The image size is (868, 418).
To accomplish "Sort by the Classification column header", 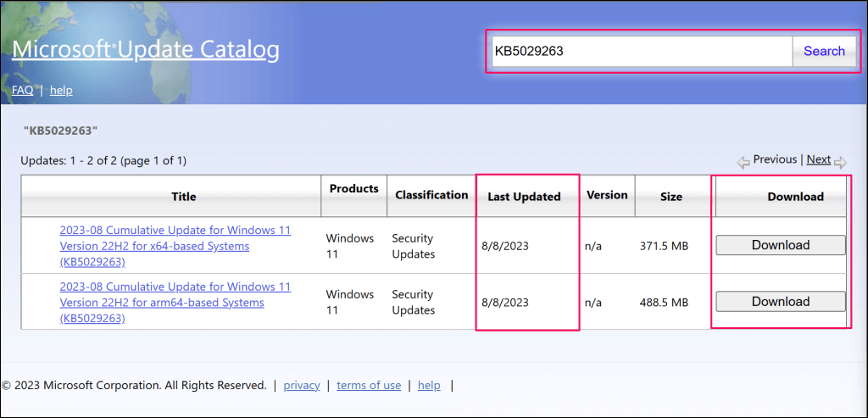I will click(431, 195).
